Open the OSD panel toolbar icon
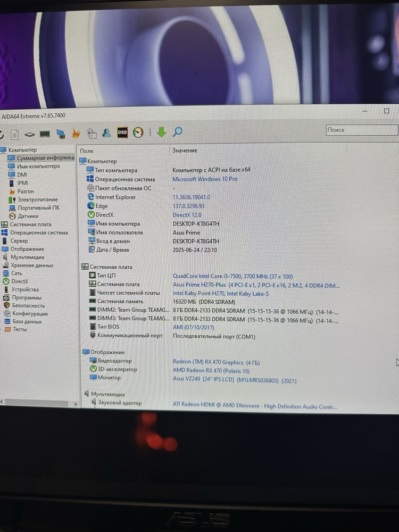The width and height of the screenshot is (399, 532). pyautogui.click(x=122, y=132)
